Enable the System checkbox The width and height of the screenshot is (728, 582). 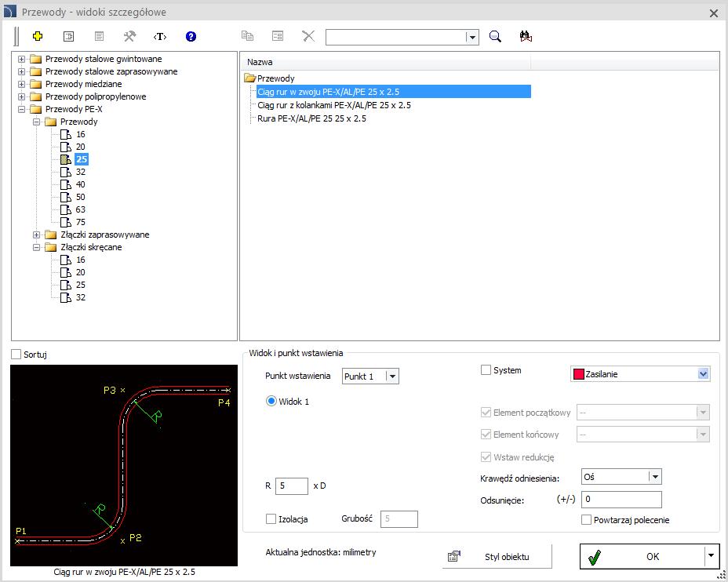pos(486,370)
